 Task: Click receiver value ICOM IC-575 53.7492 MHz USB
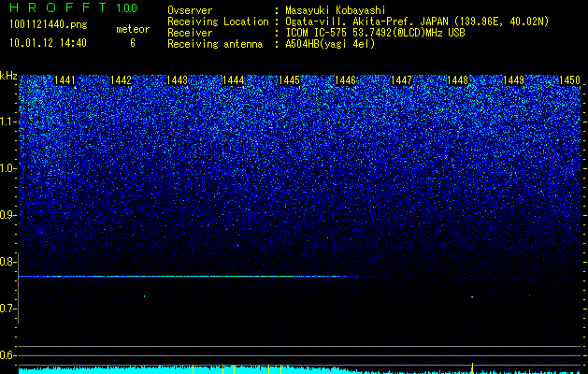point(376,33)
